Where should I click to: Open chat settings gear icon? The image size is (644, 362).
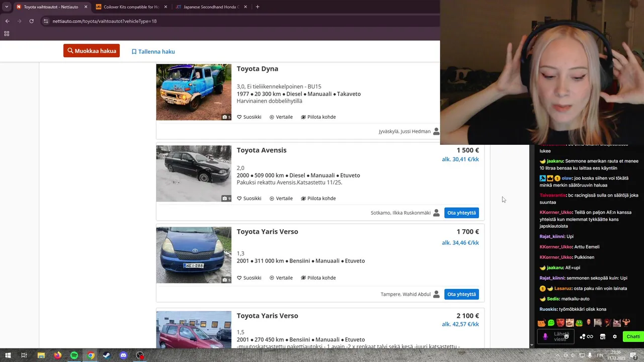click(615, 337)
